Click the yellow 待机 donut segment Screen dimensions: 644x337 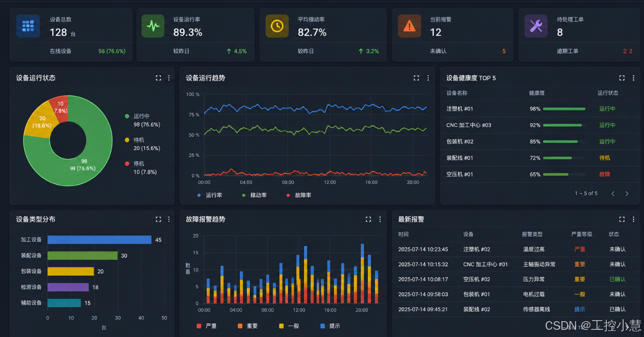(x=42, y=122)
